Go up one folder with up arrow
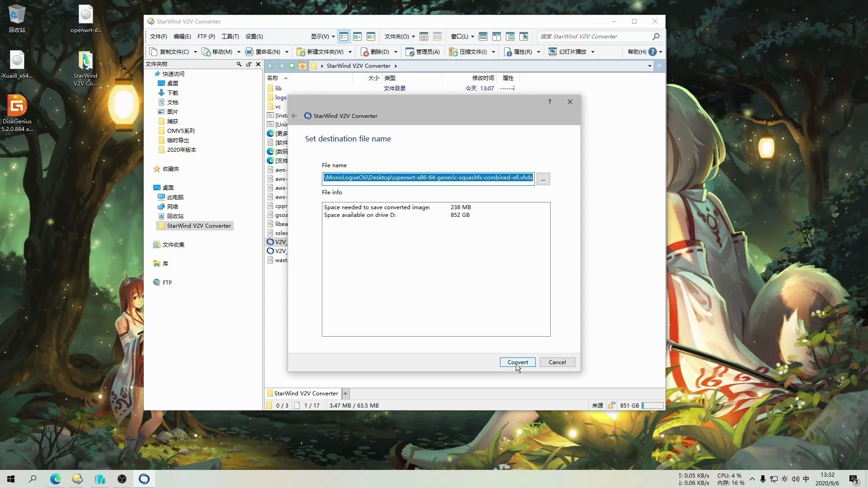This screenshot has width=868, height=488. pyautogui.click(x=292, y=66)
